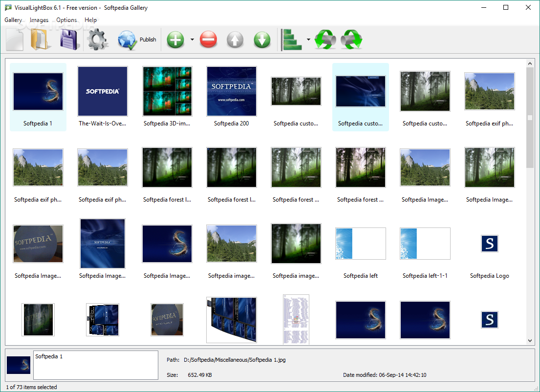
Task: Edit the Softpedia 1 caption field
Action: [x=96, y=365]
